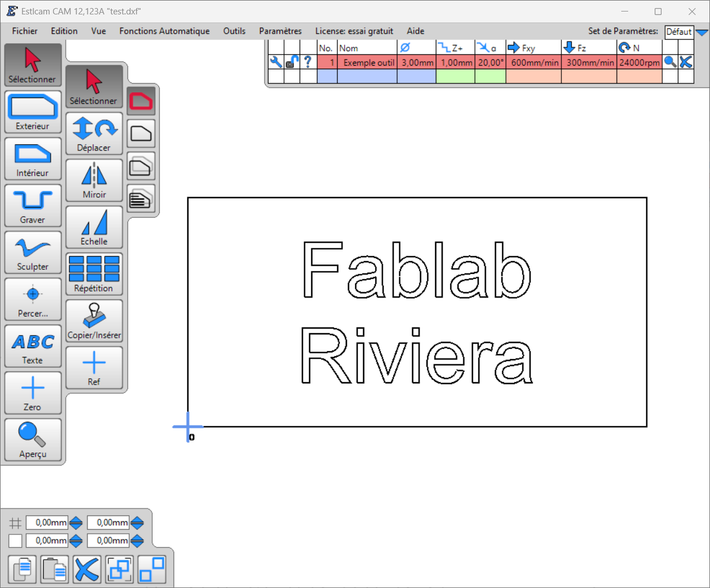Click the second grid 0,00mm input
Viewport: 710px width, 588px height.
pos(108,523)
